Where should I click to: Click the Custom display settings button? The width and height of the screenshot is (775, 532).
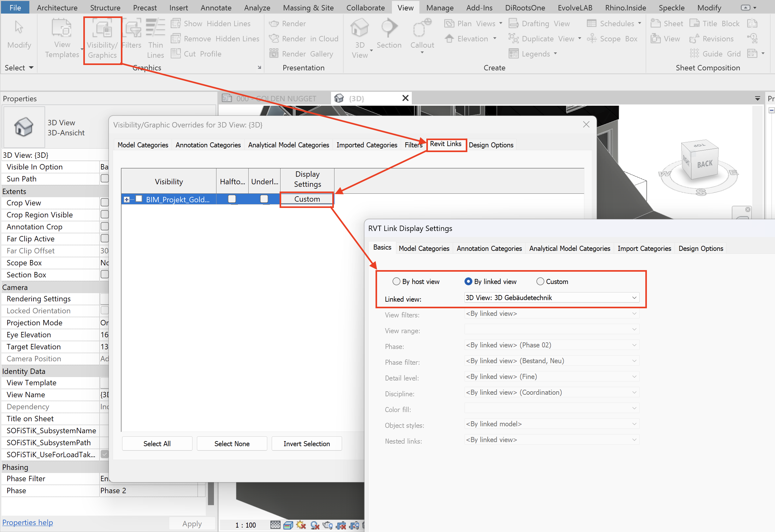click(x=307, y=199)
